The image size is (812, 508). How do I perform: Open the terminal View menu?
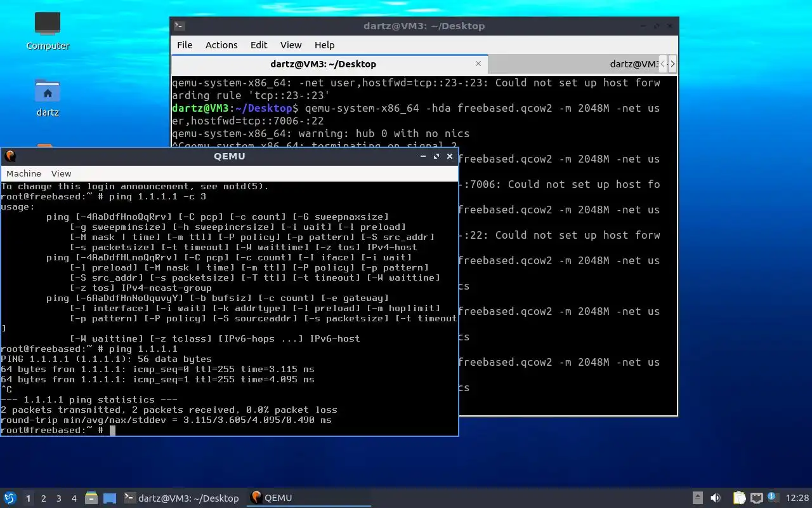point(291,44)
